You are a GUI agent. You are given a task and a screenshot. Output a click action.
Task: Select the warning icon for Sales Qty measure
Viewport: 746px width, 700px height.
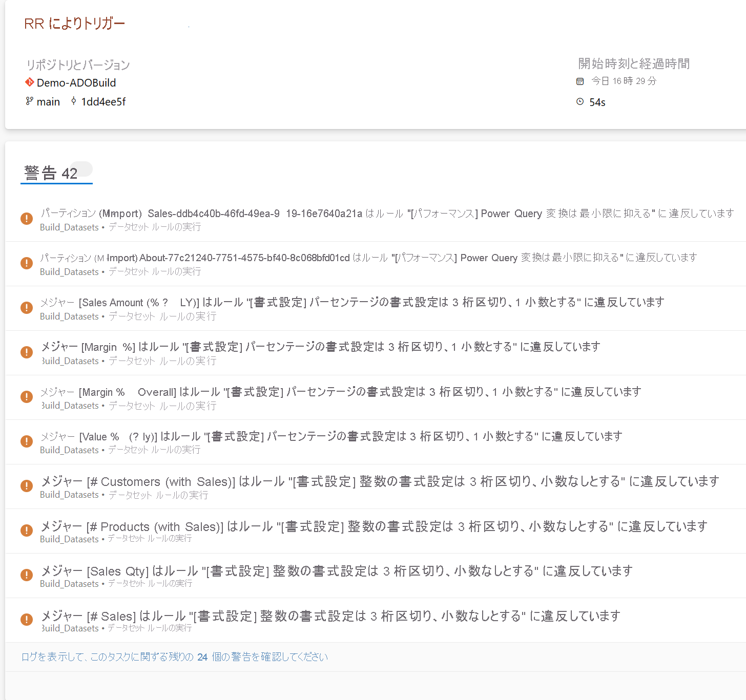(27, 575)
